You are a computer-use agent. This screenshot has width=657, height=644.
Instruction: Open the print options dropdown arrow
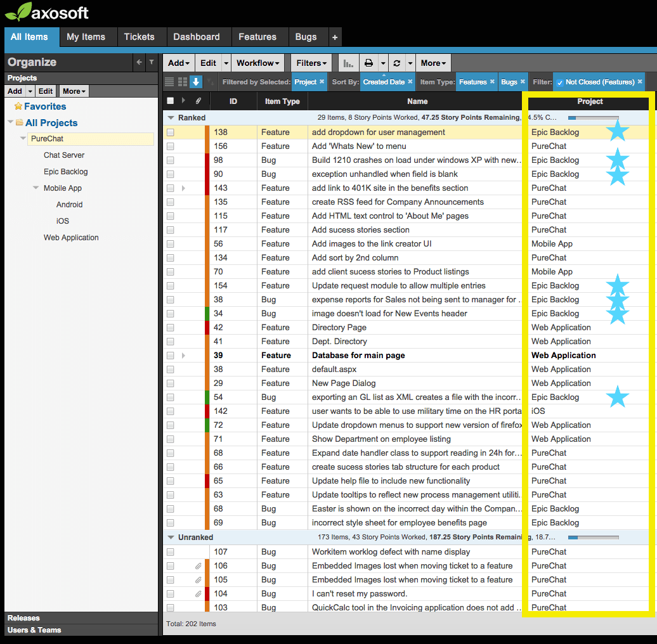[383, 63]
